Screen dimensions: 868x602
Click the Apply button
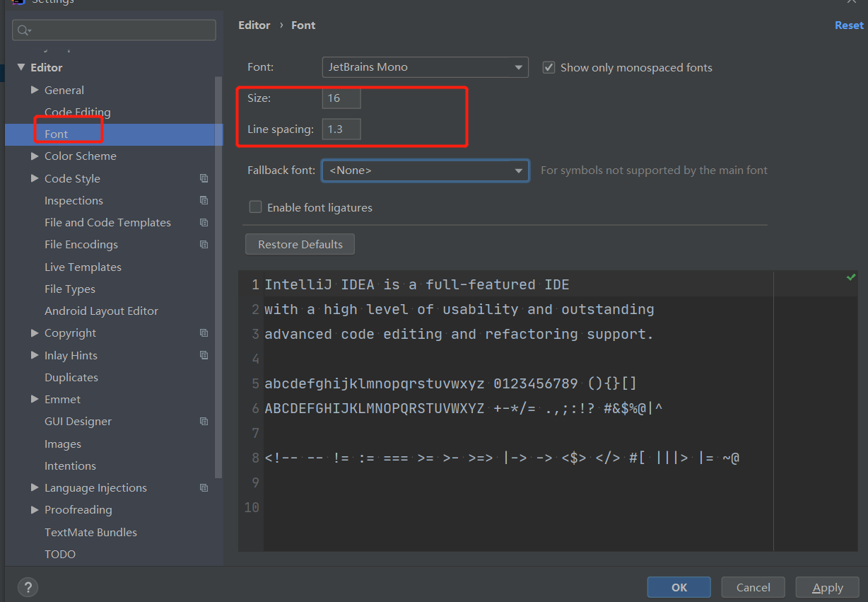[828, 587]
